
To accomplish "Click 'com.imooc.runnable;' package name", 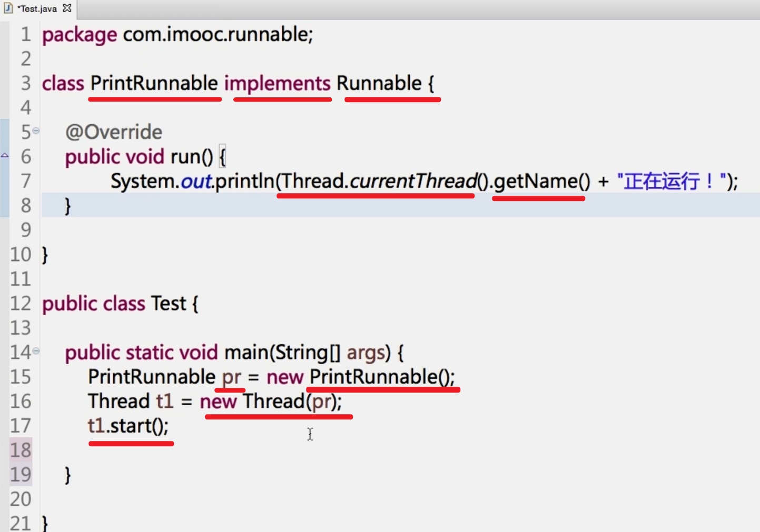I will pyautogui.click(x=218, y=34).
